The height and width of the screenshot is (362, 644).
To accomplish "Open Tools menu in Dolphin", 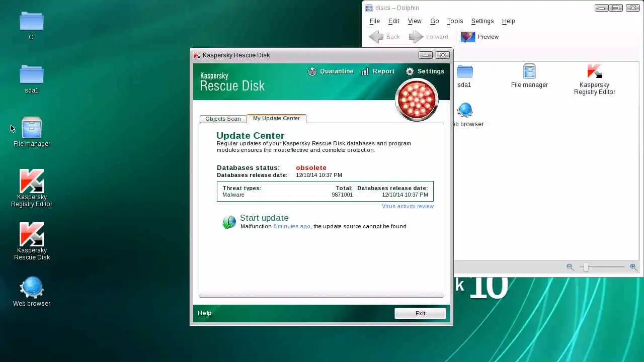I will 455,21.
